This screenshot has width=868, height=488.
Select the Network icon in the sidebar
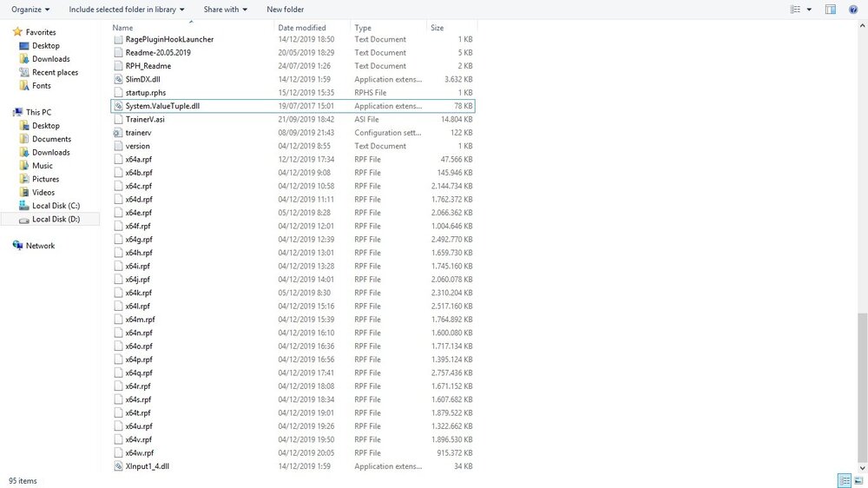(x=18, y=246)
